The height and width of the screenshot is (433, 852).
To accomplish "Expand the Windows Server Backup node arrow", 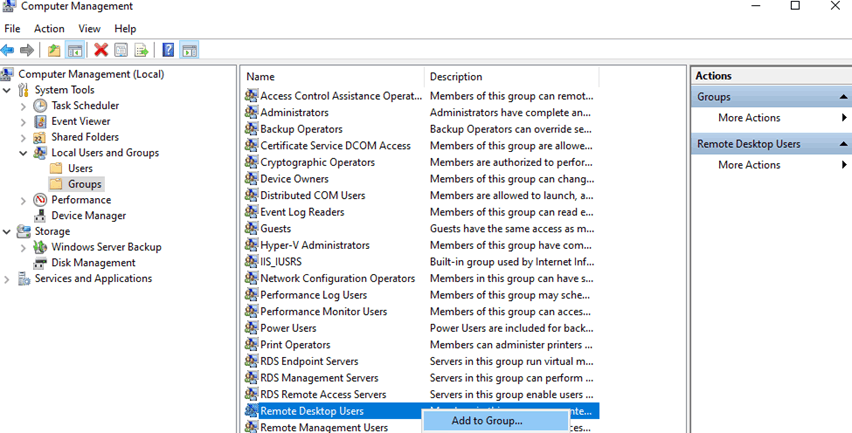I will click(x=23, y=248).
